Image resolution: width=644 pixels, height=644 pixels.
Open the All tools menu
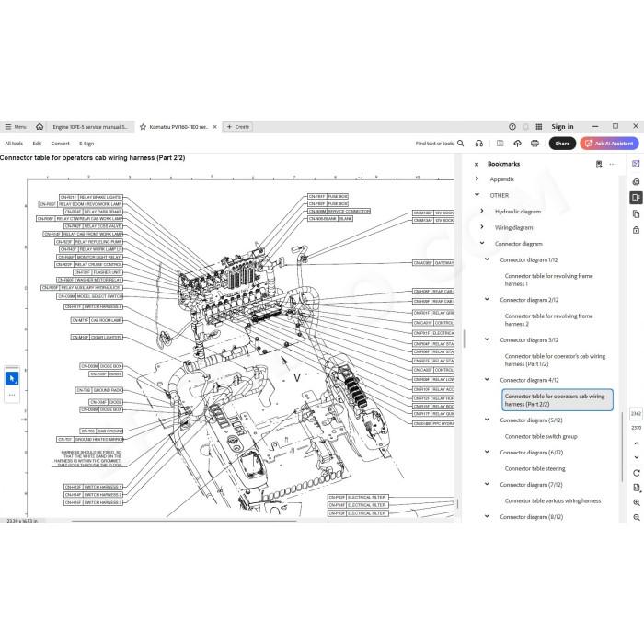click(x=14, y=144)
